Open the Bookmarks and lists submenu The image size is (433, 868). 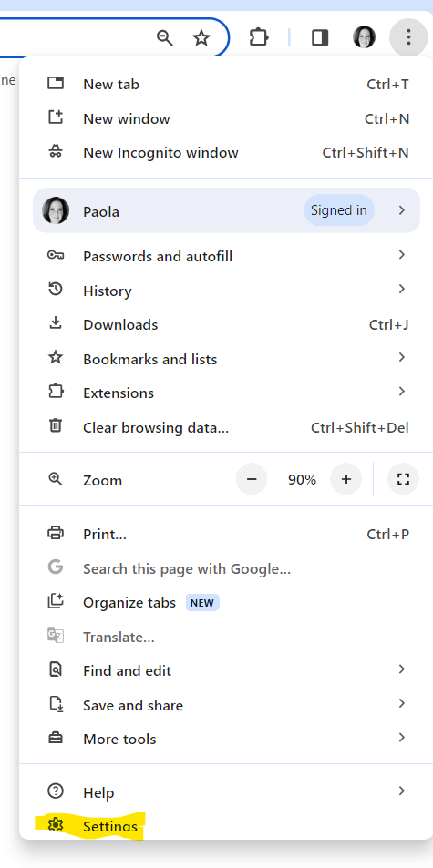tap(226, 359)
